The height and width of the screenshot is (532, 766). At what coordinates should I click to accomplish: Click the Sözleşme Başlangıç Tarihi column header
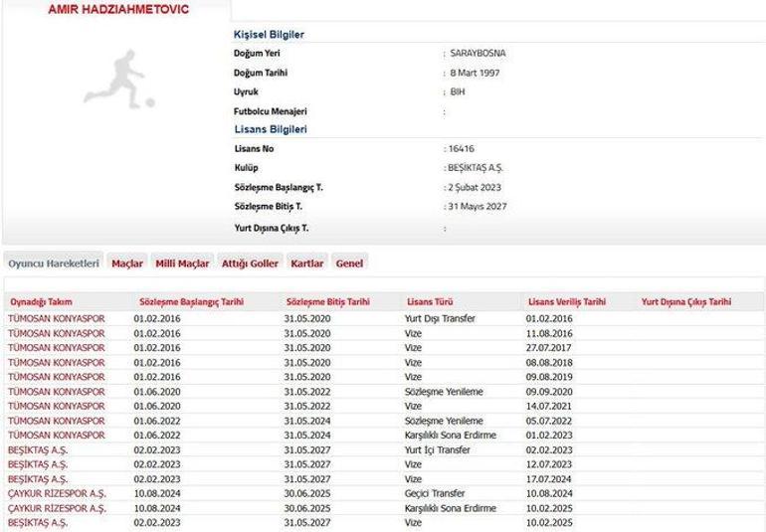click(x=192, y=301)
